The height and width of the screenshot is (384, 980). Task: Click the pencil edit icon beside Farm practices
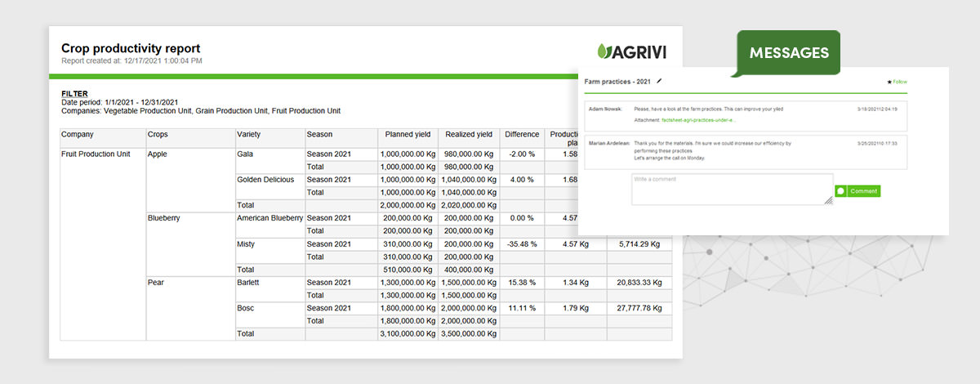[x=659, y=82]
